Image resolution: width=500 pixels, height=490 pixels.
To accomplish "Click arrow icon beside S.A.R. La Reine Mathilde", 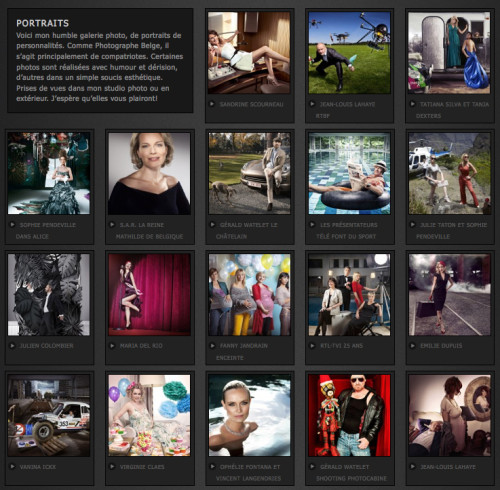I will [x=112, y=224].
